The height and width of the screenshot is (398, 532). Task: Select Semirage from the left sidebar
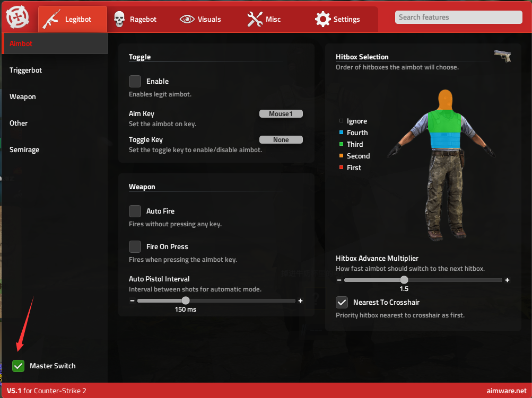click(x=24, y=149)
